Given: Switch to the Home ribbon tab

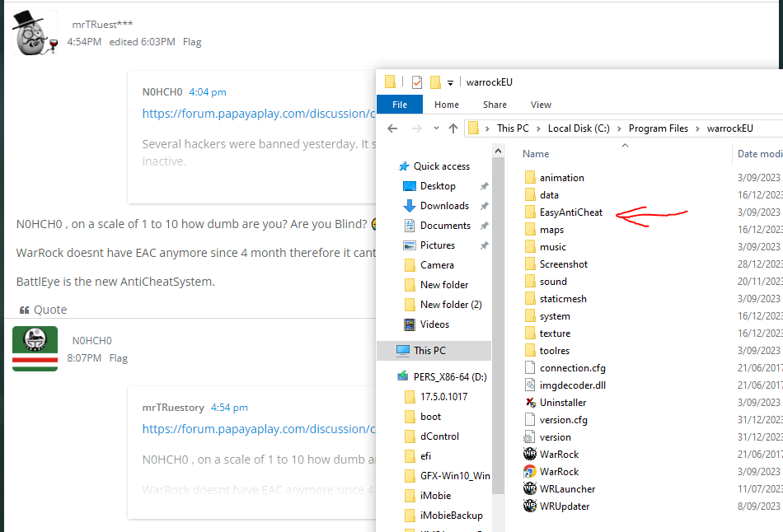Looking at the screenshot, I should click(x=447, y=105).
